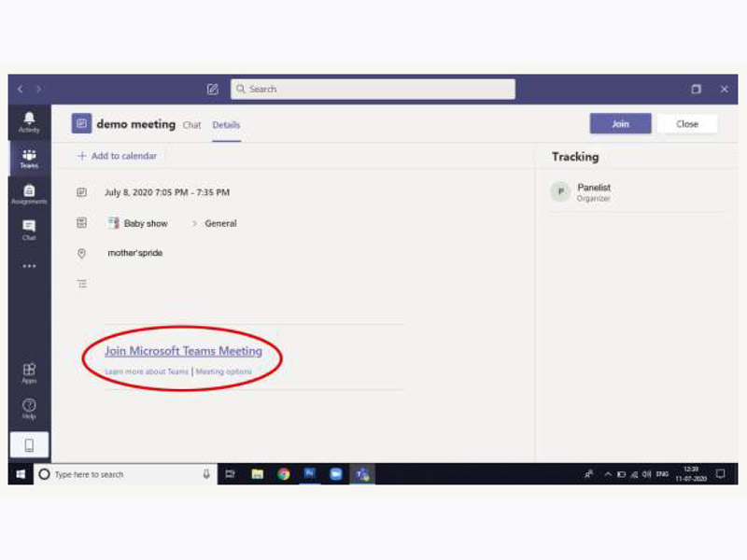Open the Windows notification center
Image resolution: width=747 pixels, height=560 pixels.
pyautogui.click(x=720, y=474)
